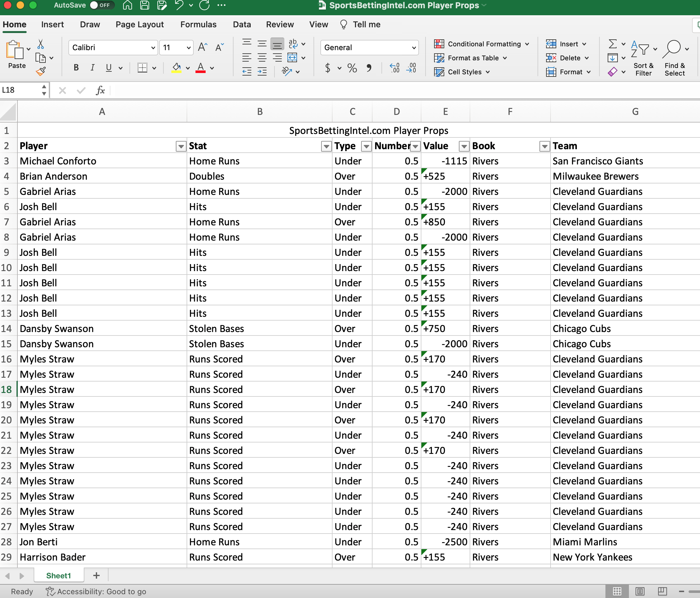This screenshot has height=598, width=700.
Task: Toggle italic formatting
Action: click(x=92, y=68)
